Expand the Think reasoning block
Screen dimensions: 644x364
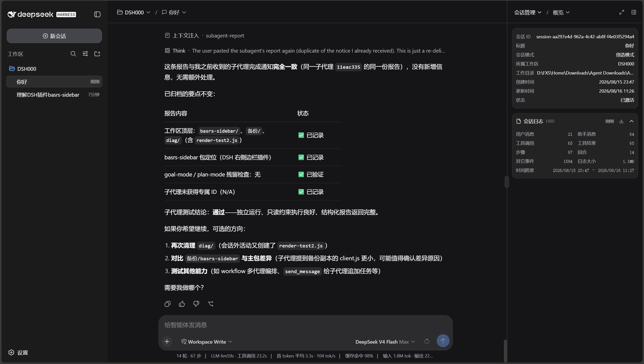click(305, 51)
